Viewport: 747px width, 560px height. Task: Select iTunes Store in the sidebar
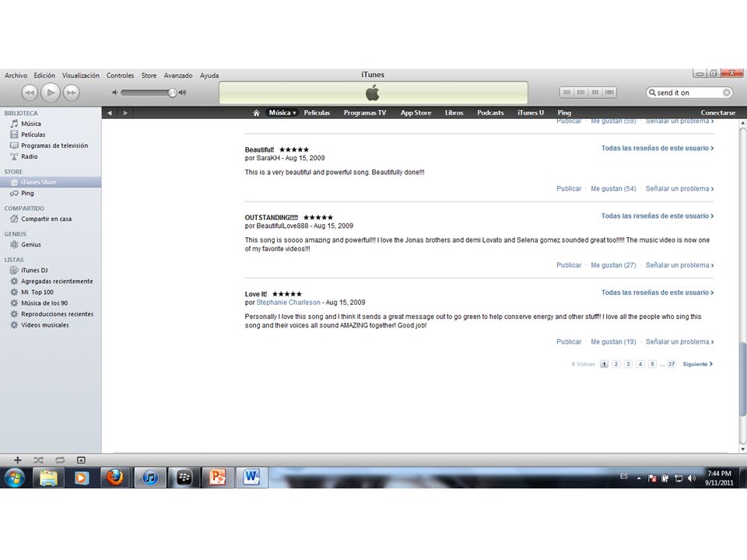(x=51, y=182)
